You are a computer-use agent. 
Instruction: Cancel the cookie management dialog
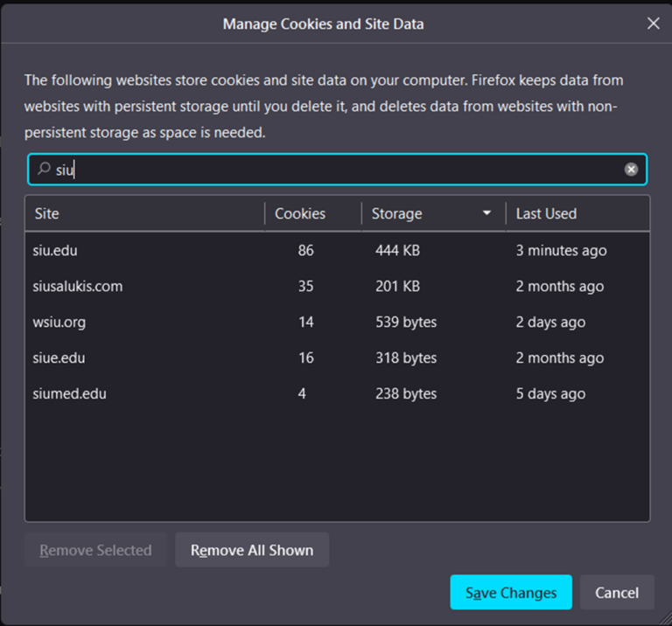point(617,593)
